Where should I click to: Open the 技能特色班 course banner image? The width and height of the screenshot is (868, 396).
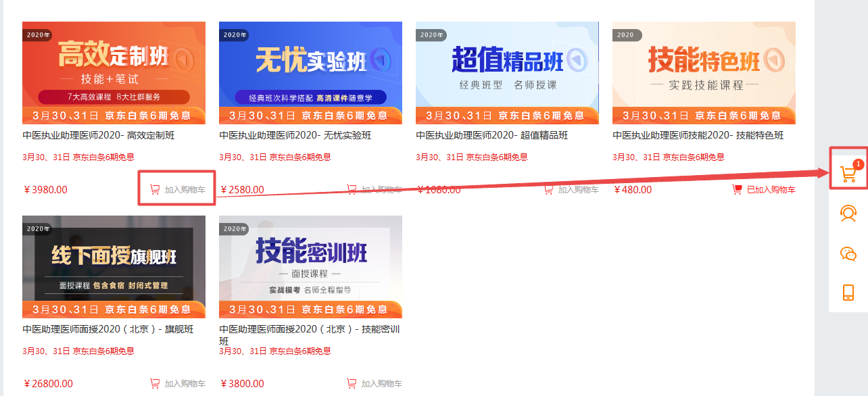pyautogui.click(x=704, y=73)
